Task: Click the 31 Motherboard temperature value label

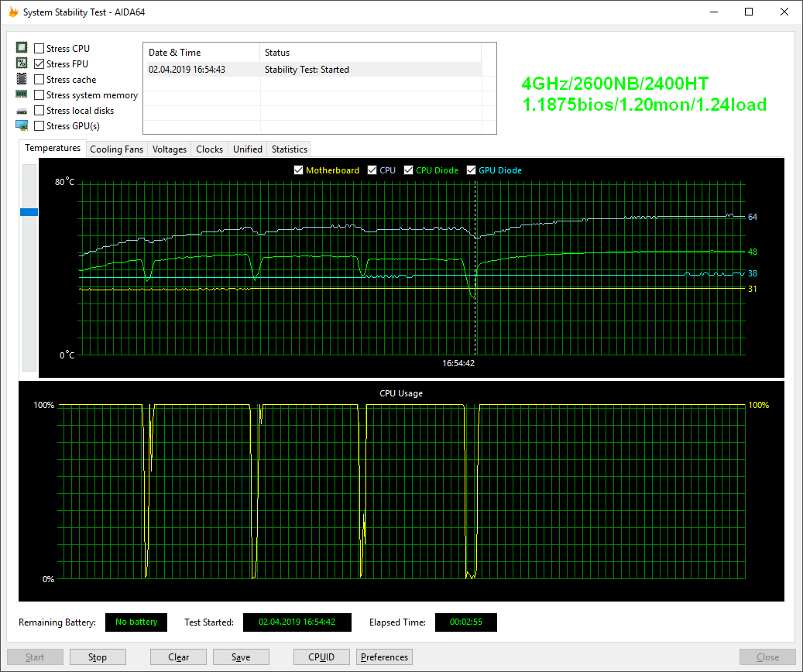Action: 753,288
